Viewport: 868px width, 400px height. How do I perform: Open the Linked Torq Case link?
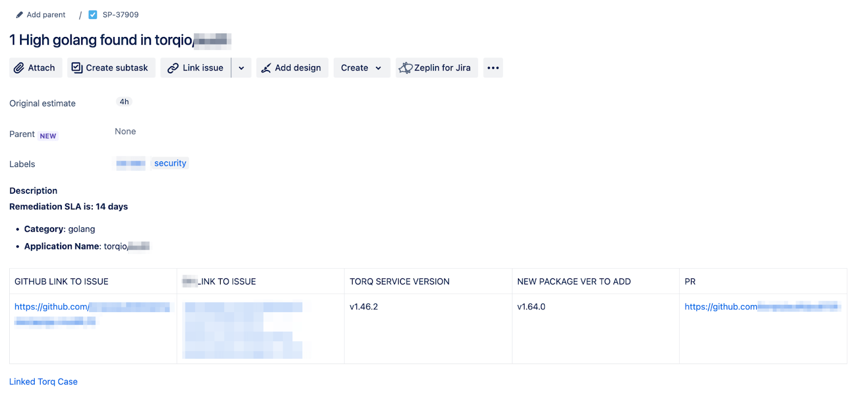(x=43, y=382)
